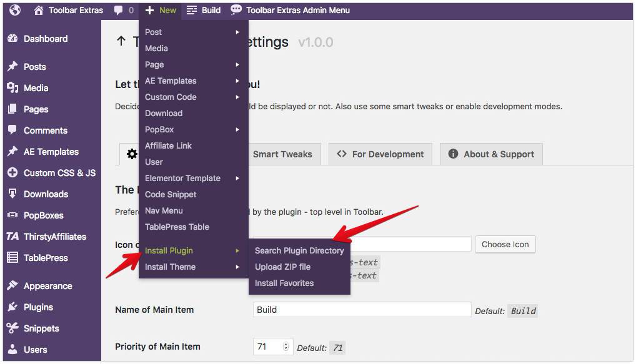Click the Toolbar Extras Admin Menu speech icon
Viewport: 636px width, 364px height.
pos(236,10)
